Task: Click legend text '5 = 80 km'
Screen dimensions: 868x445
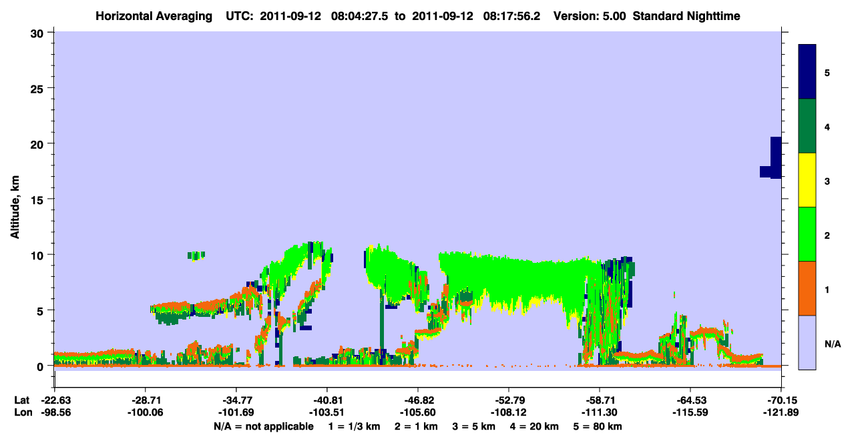Action: pyautogui.click(x=598, y=426)
